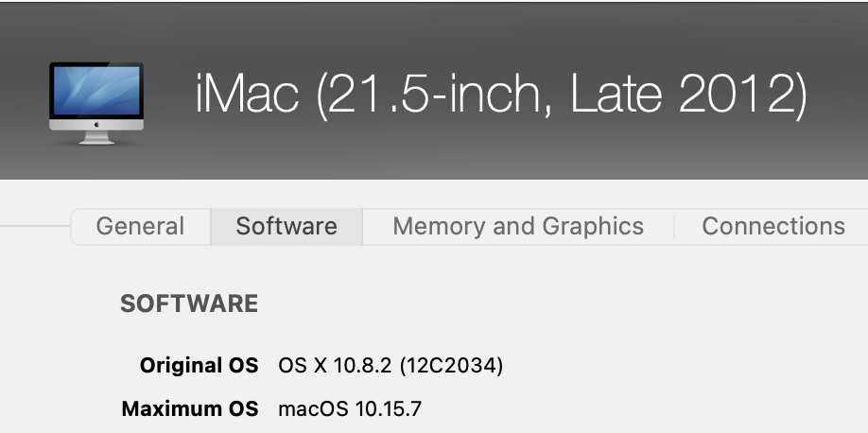Click the closing parenthesis after 2012 in title
Viewport: 868px width, 433px height.
(x=799, y=97)
